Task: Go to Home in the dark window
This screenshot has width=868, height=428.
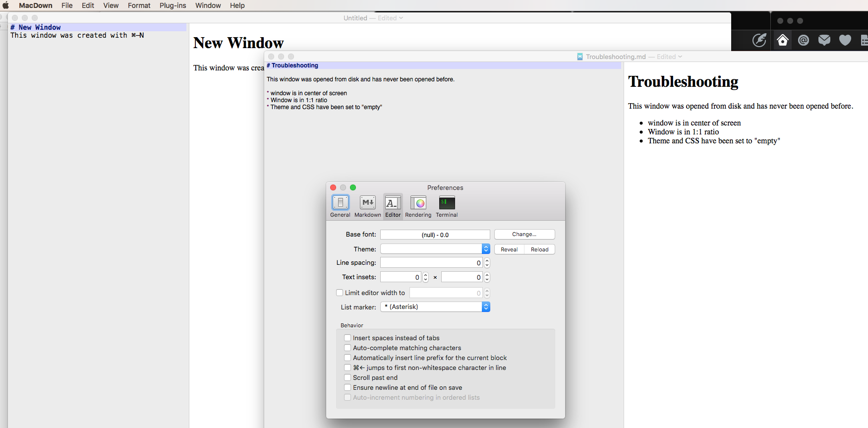Action: [x=783, y=40]
